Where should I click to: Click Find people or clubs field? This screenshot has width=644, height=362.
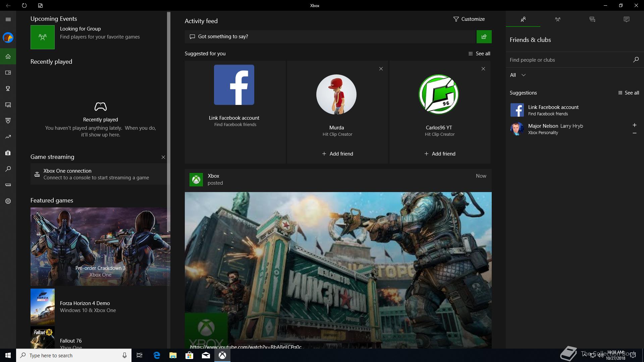[569, 60]
